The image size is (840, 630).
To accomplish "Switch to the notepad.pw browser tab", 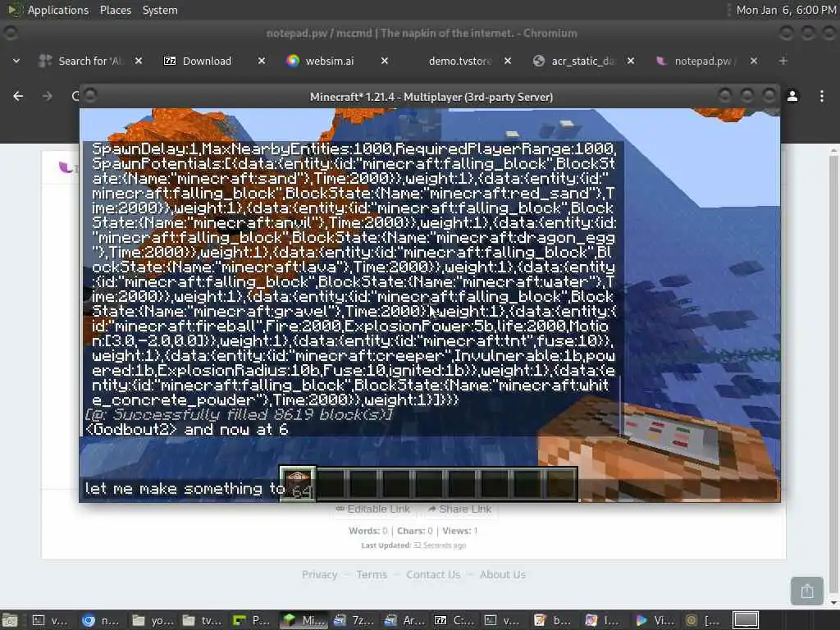I will (705, 61).
